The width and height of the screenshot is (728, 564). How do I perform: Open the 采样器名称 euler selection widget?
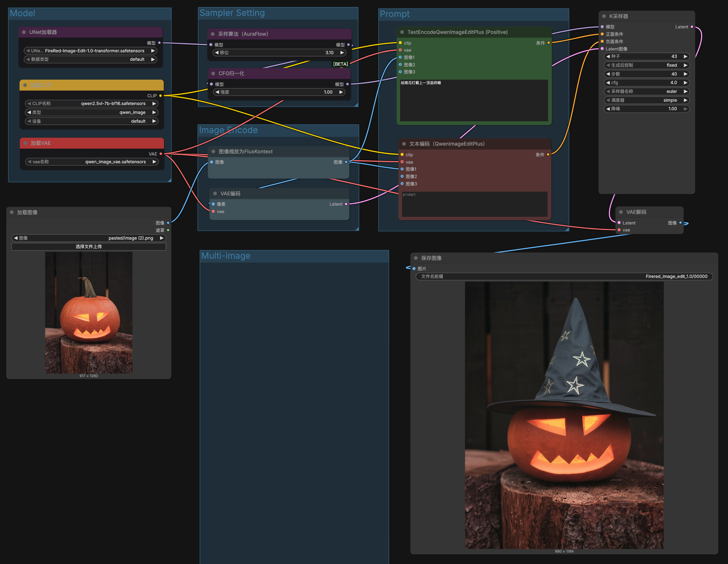(x=646, y=91)
